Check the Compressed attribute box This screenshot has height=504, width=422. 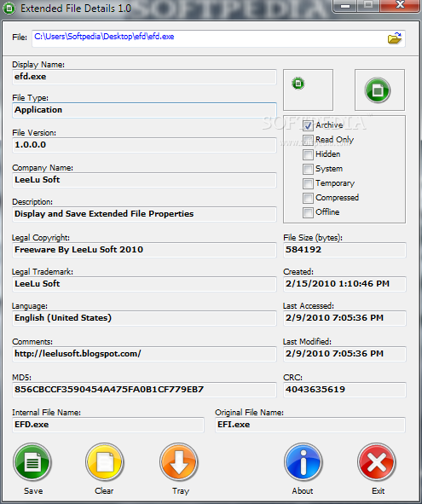308,198
